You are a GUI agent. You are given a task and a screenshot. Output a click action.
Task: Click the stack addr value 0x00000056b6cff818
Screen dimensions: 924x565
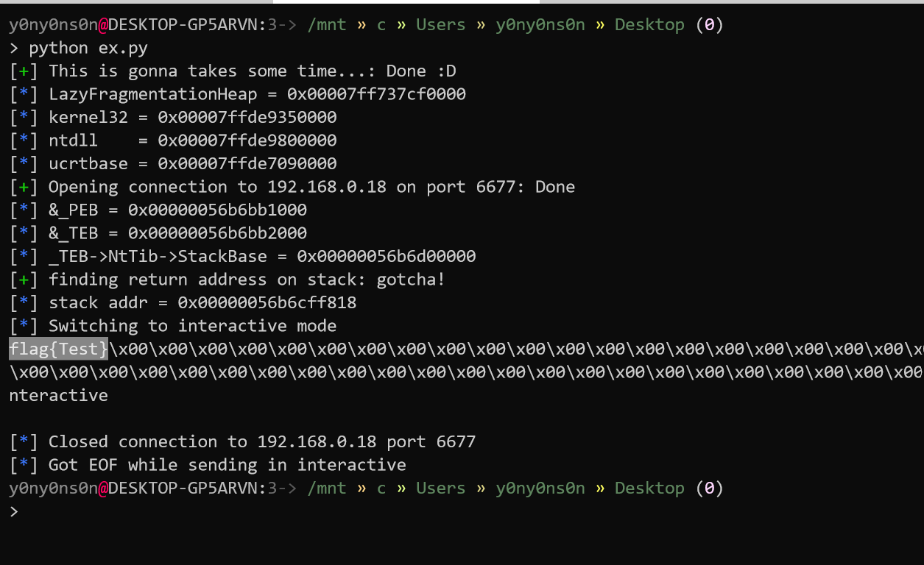(267, 302)
